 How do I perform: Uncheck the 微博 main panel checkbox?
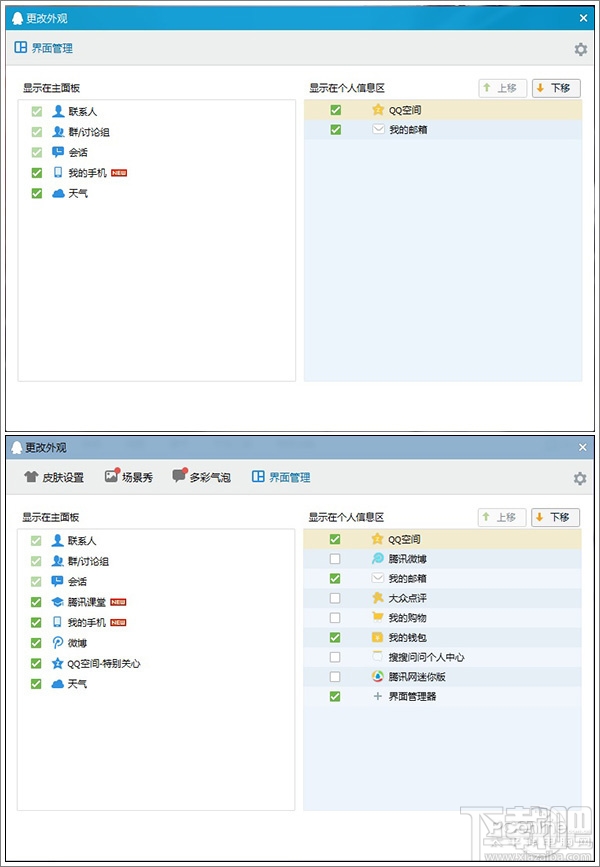click(36, 643)
